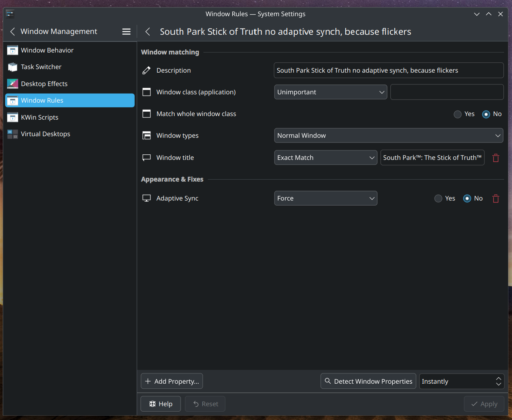Click the Instantly delay spinbox arrows

[x=499, y=381]
